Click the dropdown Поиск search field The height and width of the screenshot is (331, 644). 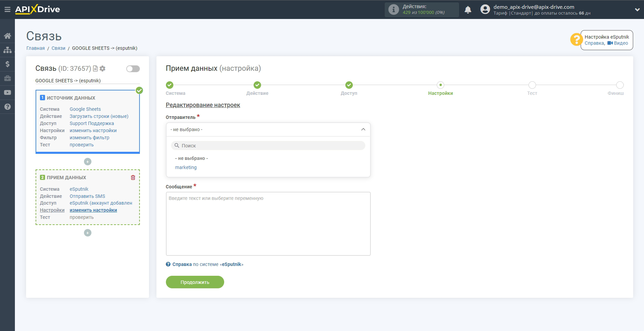coord(268,146)
